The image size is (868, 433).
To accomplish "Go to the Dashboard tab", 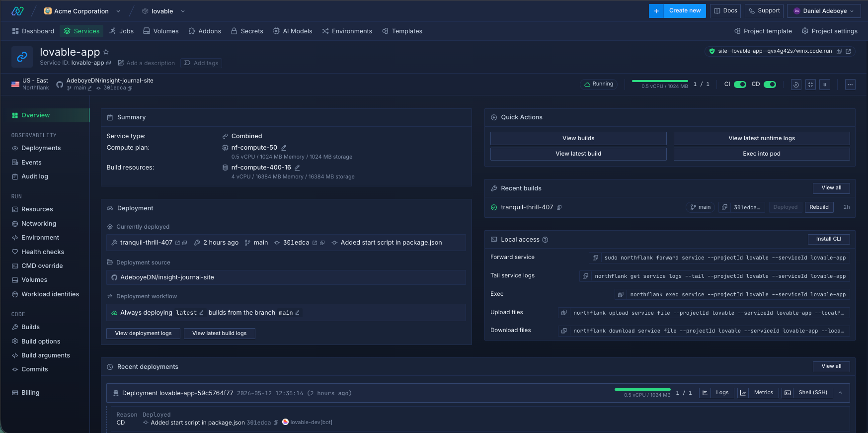I will pyautogui.click(x=33, y=31).
